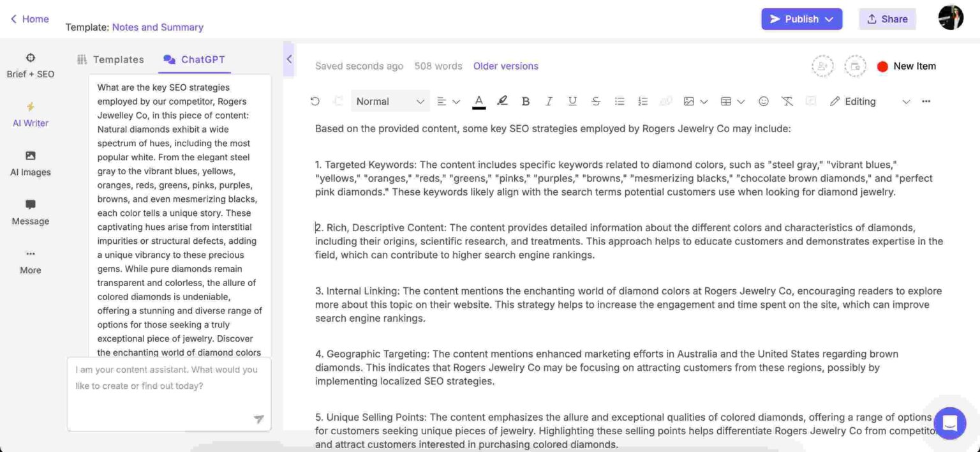Toggle strikethrough formatting
This screenshot has height=452, width=980.
click(596, 102)
